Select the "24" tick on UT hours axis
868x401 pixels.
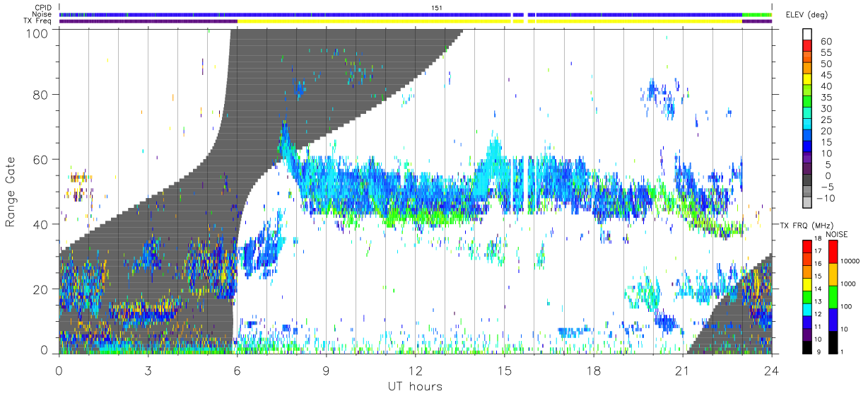coord(771,369)
